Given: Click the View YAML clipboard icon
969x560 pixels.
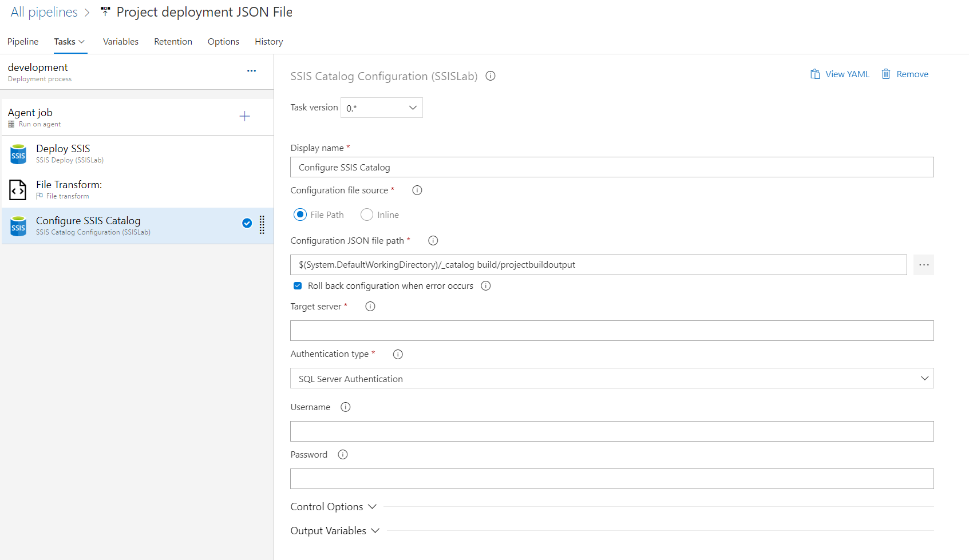Looking at the screenshot, I should [815, 74].
